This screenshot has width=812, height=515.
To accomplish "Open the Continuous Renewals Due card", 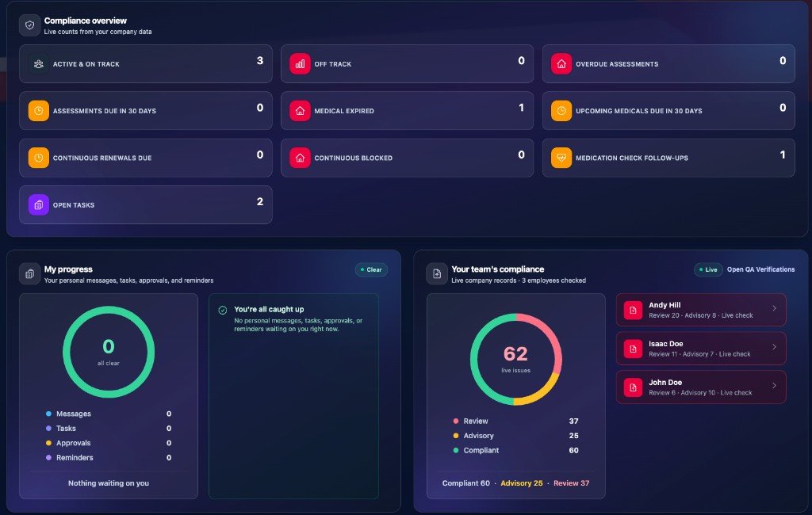I will tap(146, 158).
